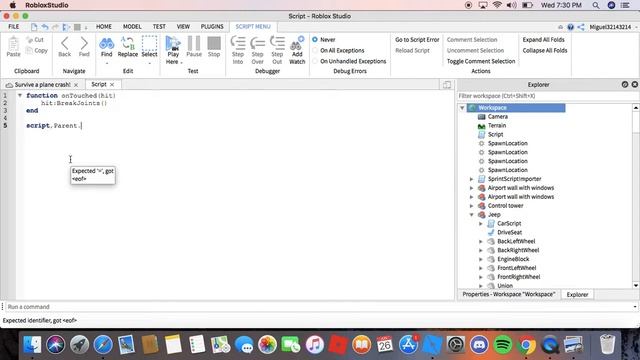Click the Step Over debugger icon
This screenshot has height=360, width=640.
[258, 43]
